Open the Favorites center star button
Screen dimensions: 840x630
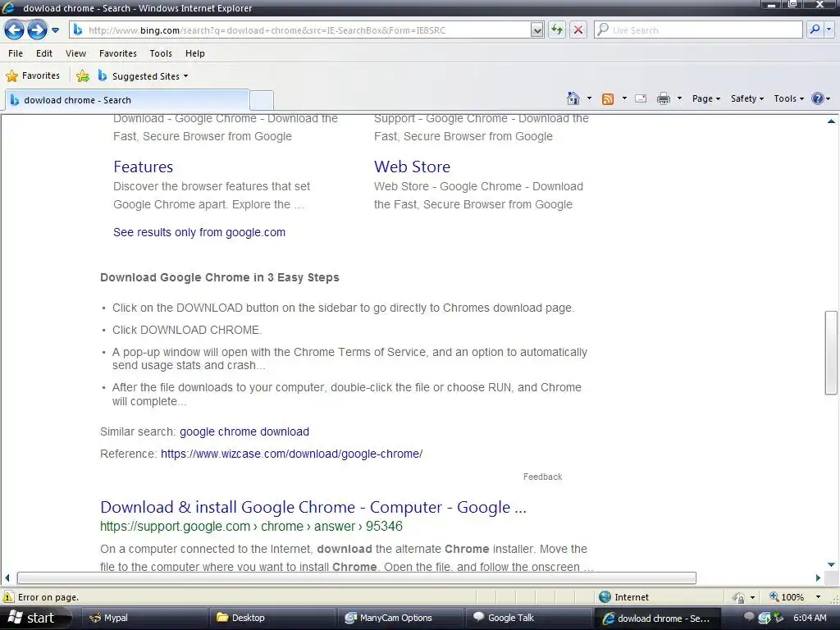33,76
